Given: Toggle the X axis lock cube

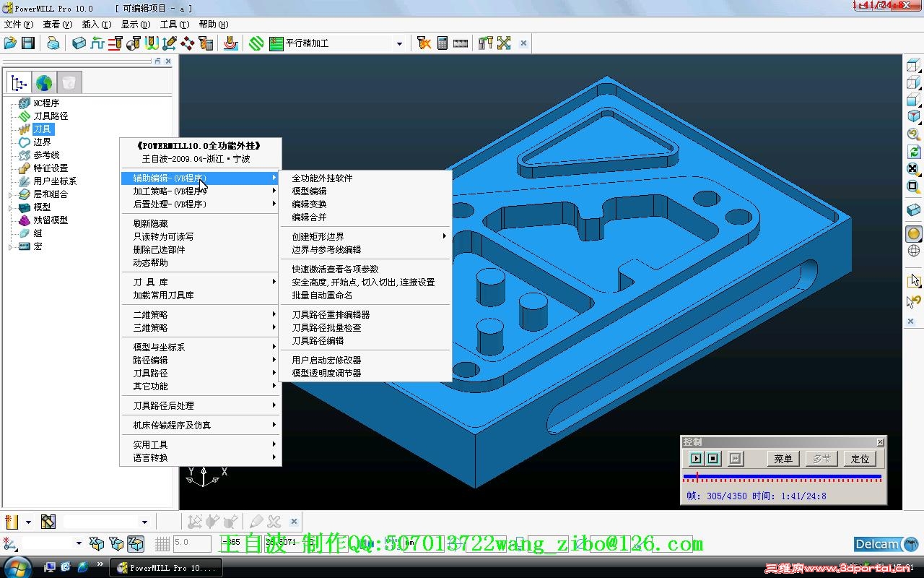Looking at the screenshot, I should point(97,543).
